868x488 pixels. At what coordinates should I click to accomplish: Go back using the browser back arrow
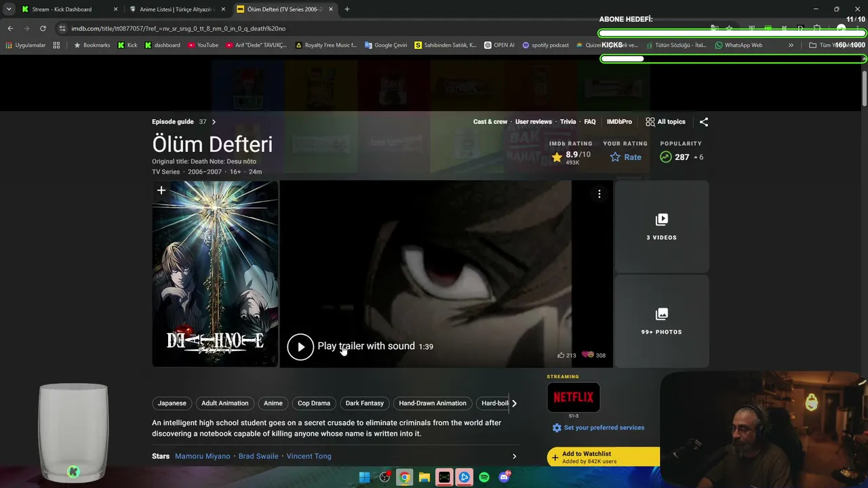click(10, 28)
